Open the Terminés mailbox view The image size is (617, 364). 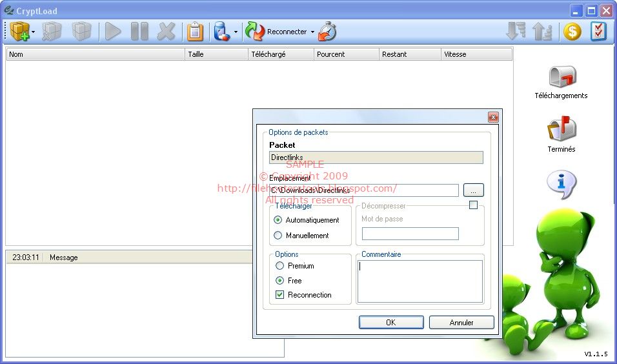pyautogui.click(x=561, y=134)
